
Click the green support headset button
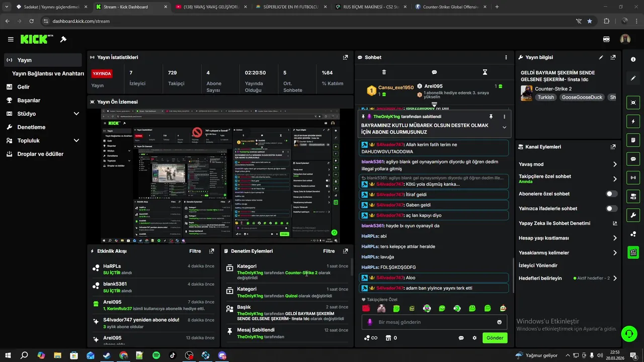tap(628, 333)
